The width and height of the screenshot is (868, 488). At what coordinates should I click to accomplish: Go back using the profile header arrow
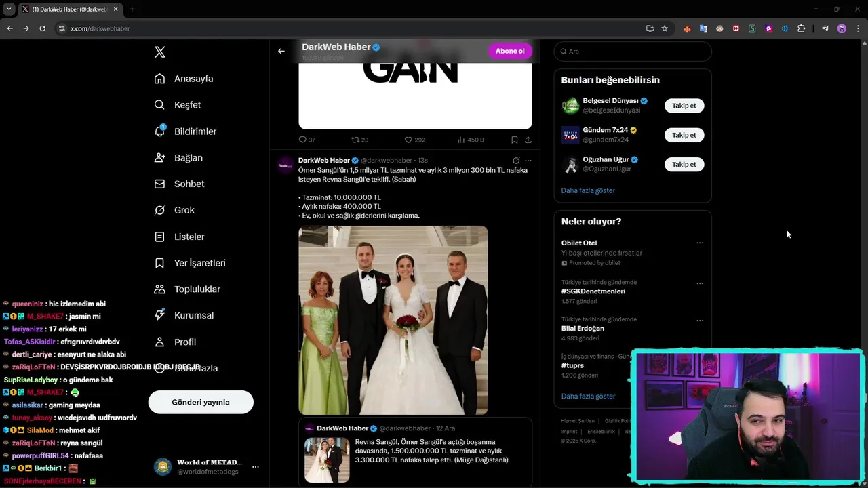281,51
